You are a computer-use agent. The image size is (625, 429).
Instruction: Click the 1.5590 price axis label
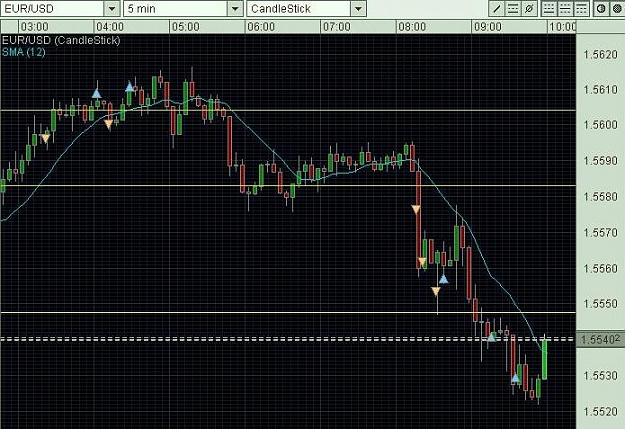point(601,161)
